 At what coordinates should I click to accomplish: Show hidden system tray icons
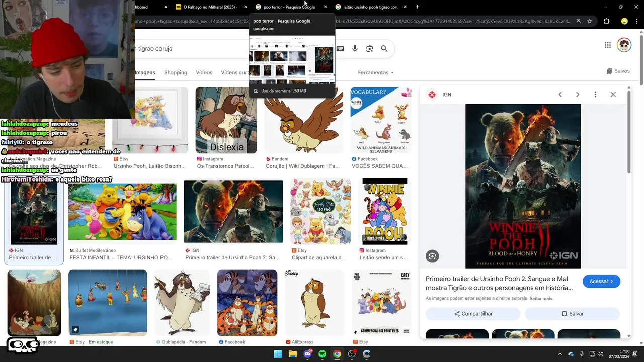coord(560,354)
